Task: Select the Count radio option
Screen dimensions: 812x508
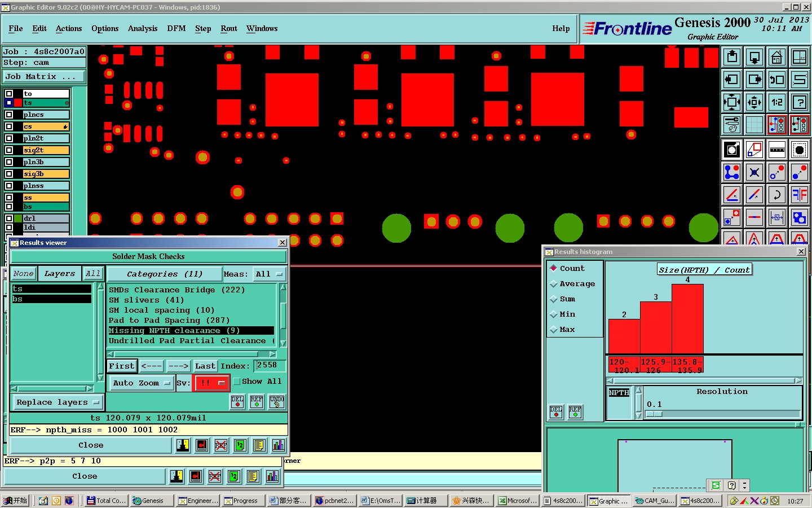Action: [x=554, y=268]
